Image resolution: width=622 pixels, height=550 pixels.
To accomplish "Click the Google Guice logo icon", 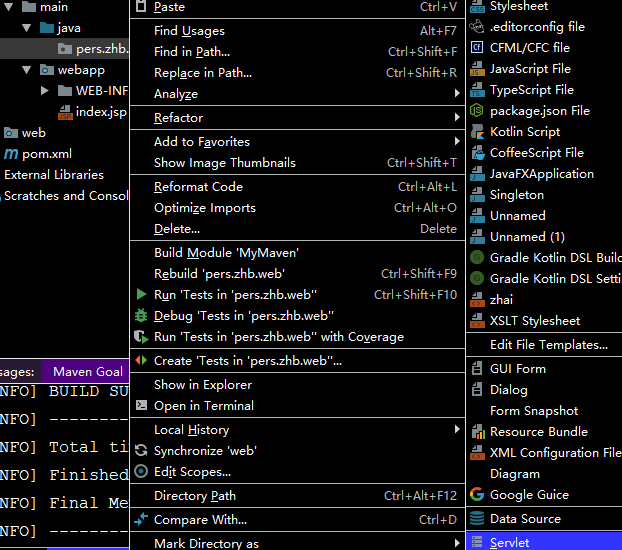I will point(477,494).
